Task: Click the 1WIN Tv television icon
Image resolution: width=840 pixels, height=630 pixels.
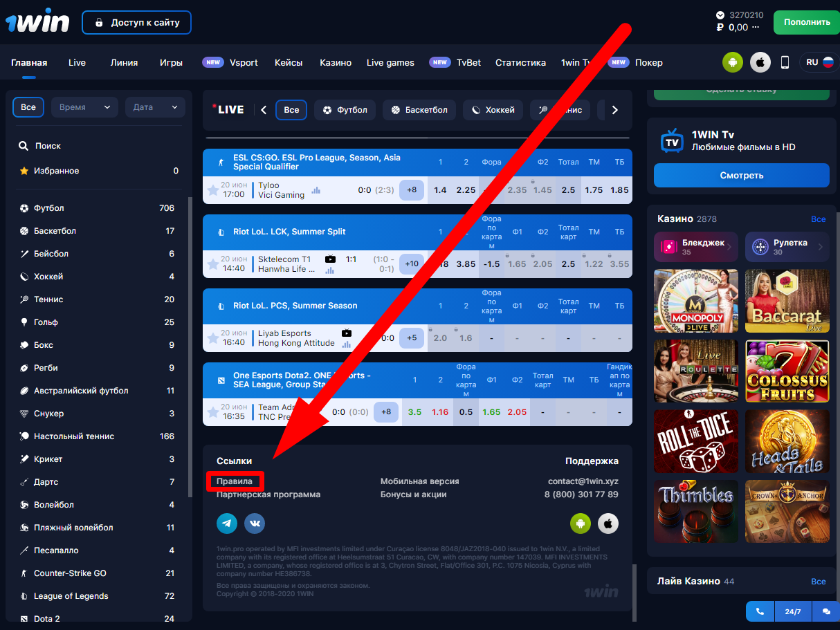Action: coord(672,140)
